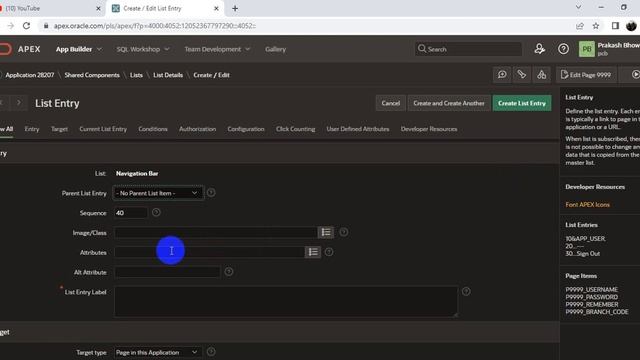Reload the browser page

[27, 26]
